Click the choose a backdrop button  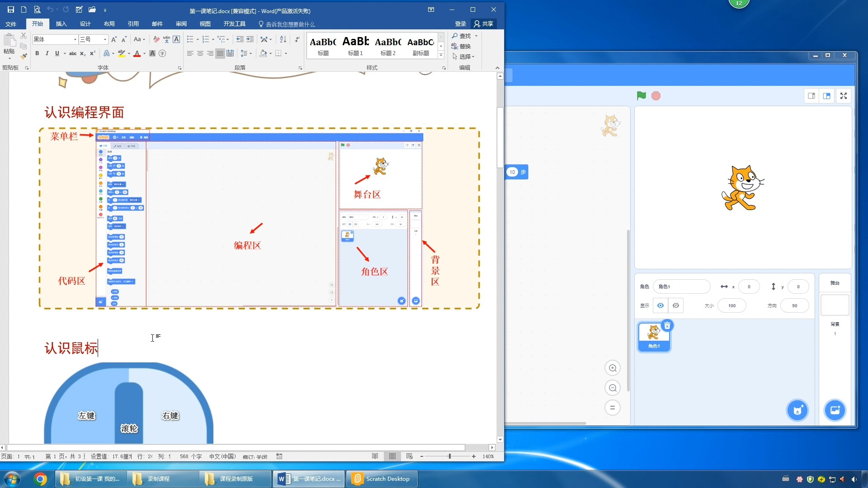click(835, 410)
